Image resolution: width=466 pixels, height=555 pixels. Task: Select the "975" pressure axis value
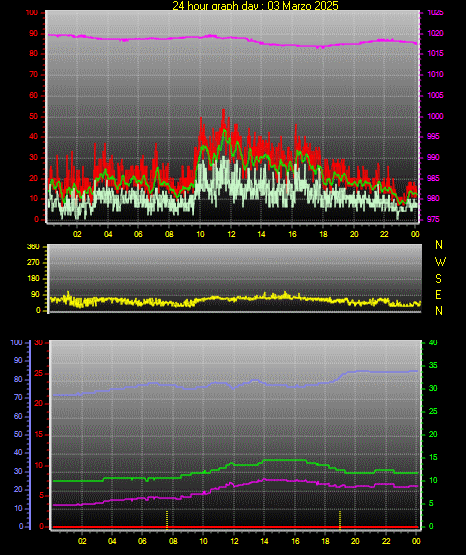(x=433, y=219)
